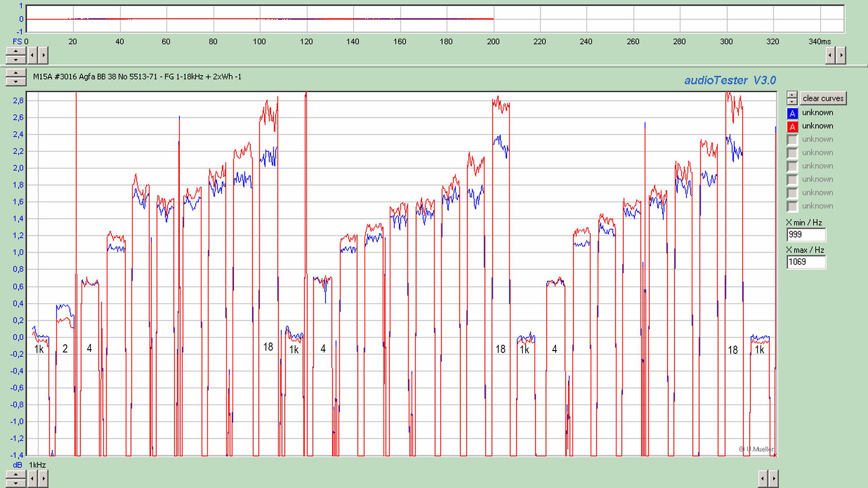Click the red curve A swatch
The width and height of the screenshot is (868, 488).
click(792, 127)
